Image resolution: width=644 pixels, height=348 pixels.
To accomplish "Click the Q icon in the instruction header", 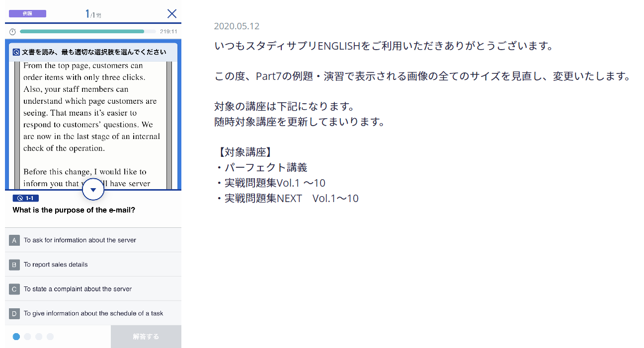I will pyautogui.click(x=16, y=52).
